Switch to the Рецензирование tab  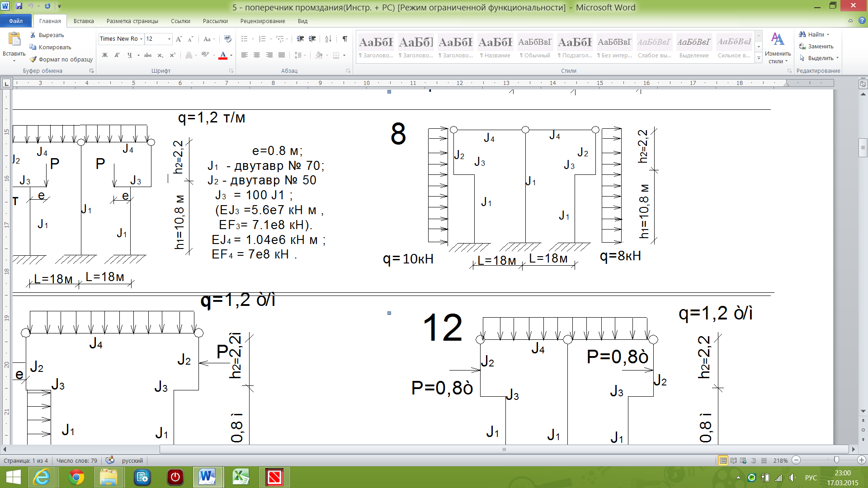pos(263,21)
